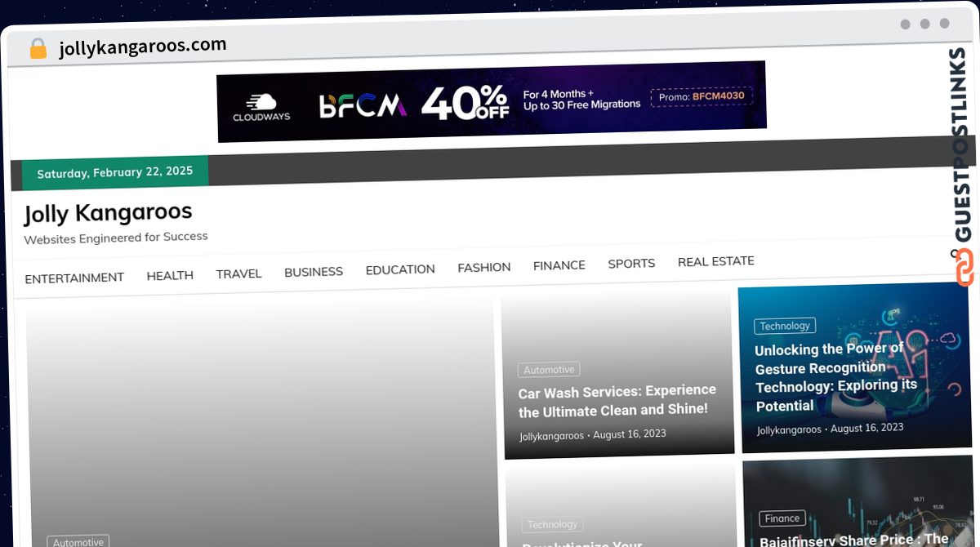
Task: Open Unlocking the Power of Gesture Recognition article
Action: point(835,377)
